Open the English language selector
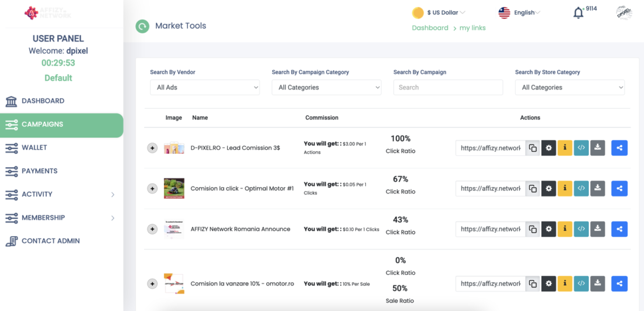Screen dimensions: 644x311 [519, 13]
